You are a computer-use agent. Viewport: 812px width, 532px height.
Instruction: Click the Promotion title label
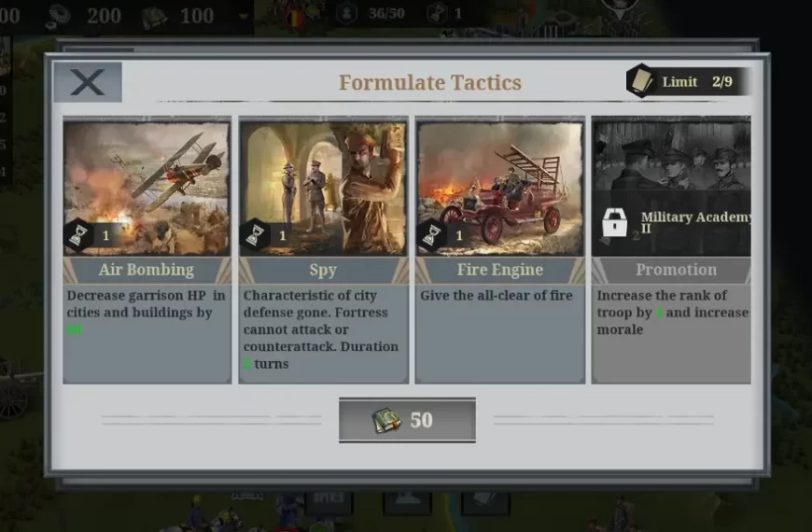pos(677,270)
